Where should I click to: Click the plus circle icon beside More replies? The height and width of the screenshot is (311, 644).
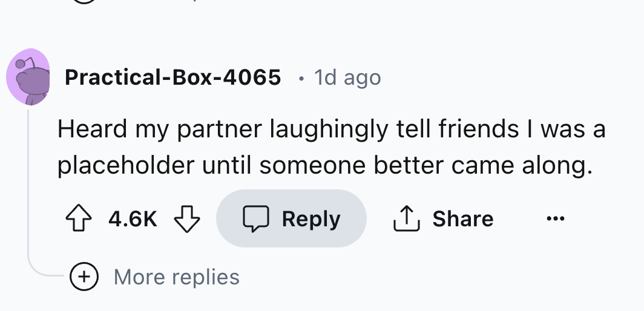84,277
